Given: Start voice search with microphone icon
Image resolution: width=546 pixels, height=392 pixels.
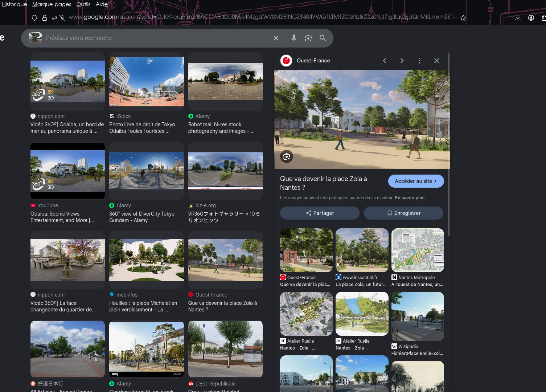Looking at the screenshot, I should (294, 38).
